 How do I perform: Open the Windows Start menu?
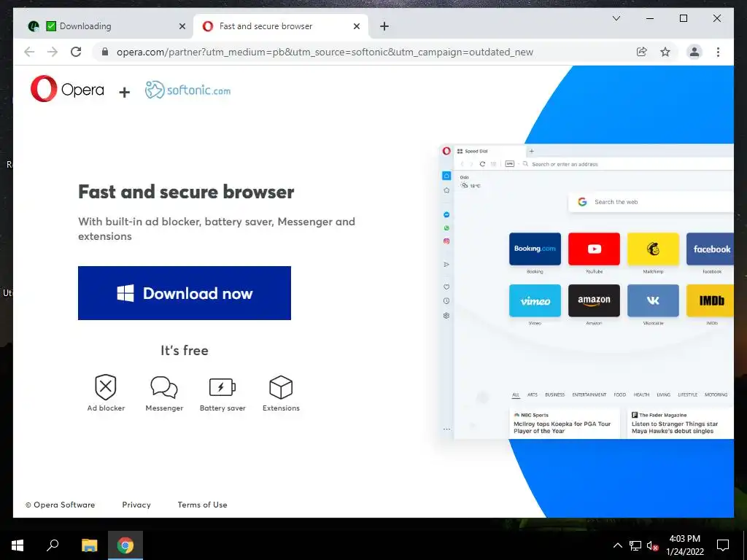pos(18,545)
